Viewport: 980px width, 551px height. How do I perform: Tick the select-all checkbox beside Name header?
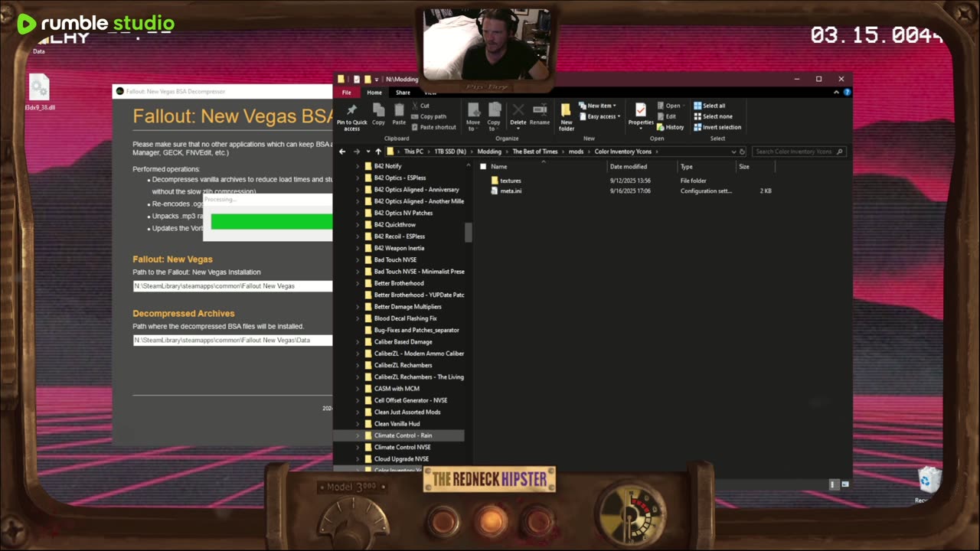(x=482, y=166)
